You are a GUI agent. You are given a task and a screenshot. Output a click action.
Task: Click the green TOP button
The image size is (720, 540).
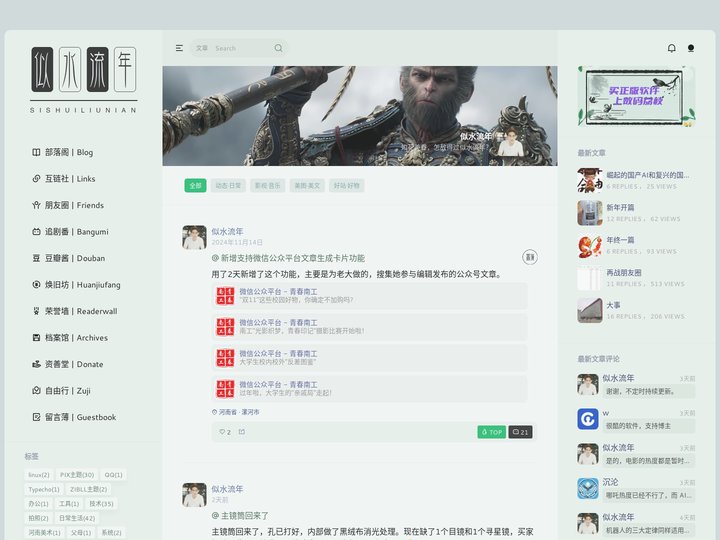click(492, 432)
